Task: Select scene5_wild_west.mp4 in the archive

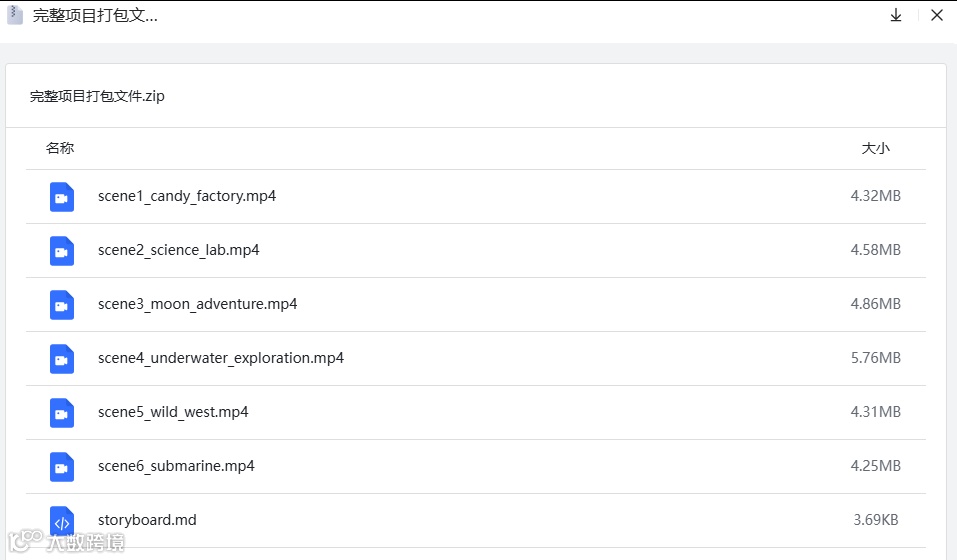Action: tap(173, 412)
